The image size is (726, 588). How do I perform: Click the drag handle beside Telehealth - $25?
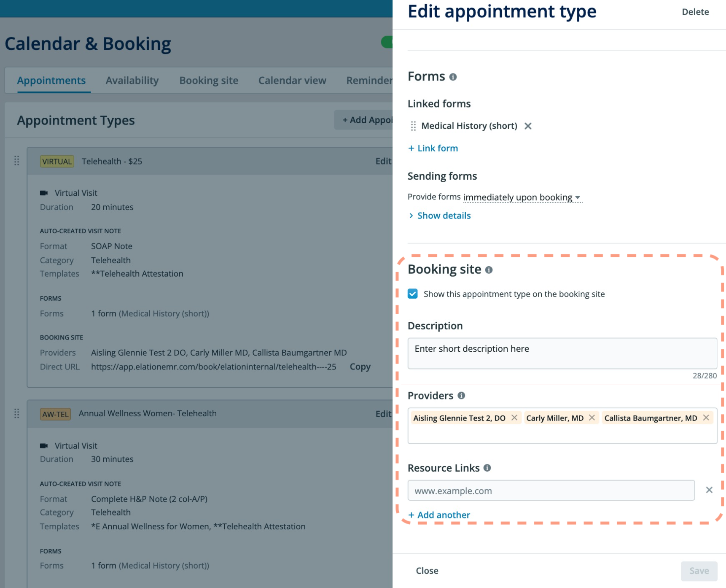click(17, 161)
